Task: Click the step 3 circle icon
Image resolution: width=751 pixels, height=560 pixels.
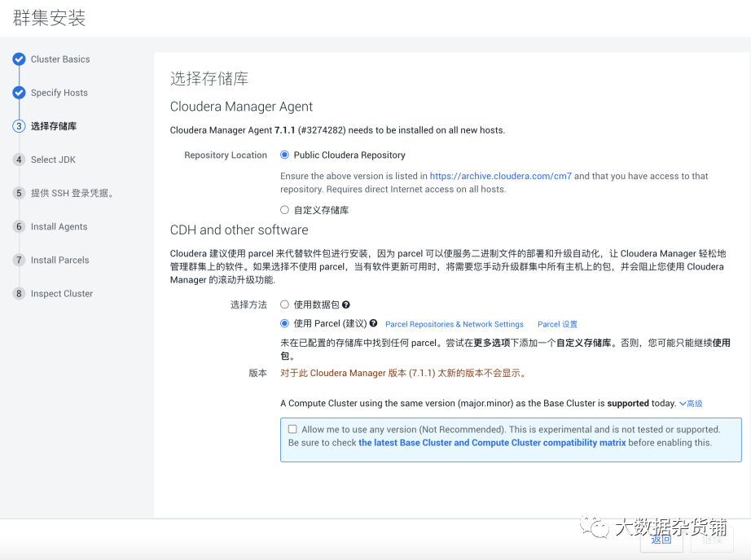Action: pos(19,126)
